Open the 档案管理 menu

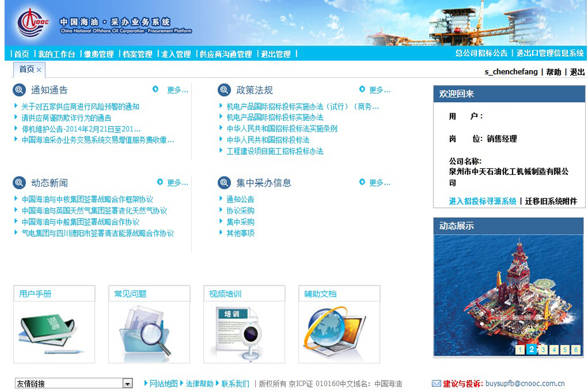(137, 54)
